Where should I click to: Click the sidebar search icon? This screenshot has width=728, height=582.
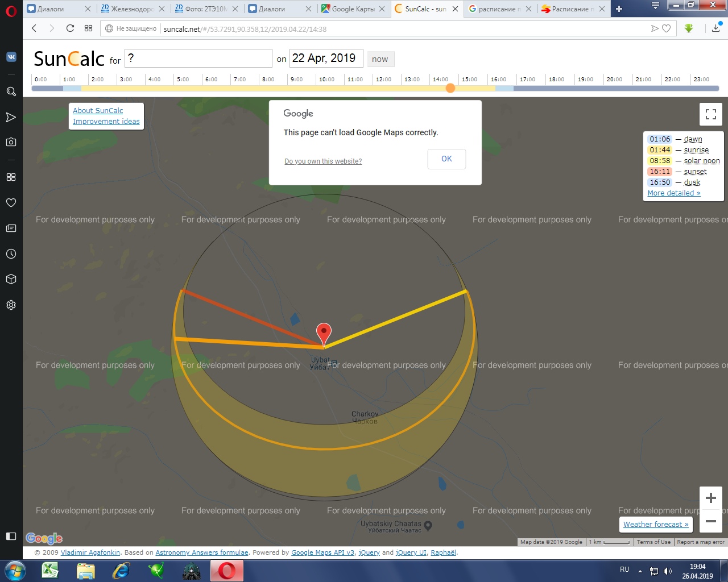[x=11, y=92]
